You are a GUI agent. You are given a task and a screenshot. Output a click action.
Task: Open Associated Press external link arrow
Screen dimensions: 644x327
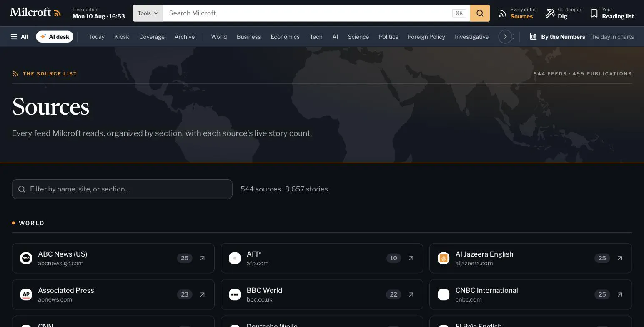[x=202, y=294]
